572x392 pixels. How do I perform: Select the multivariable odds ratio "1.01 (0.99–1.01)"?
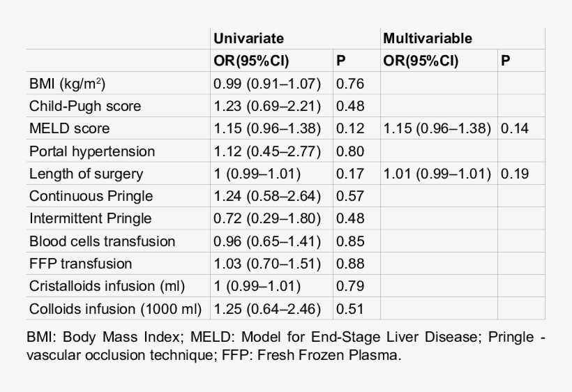(x=438, y=174)
